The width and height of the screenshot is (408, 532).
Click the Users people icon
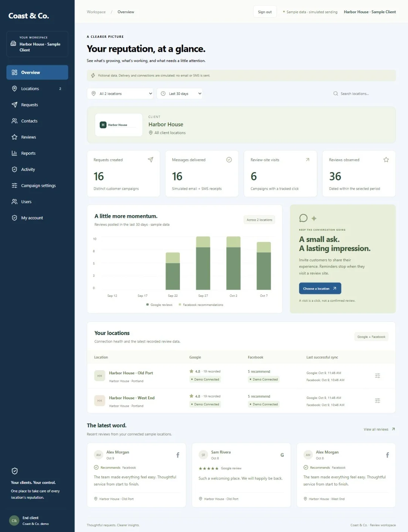click(14, 202)
